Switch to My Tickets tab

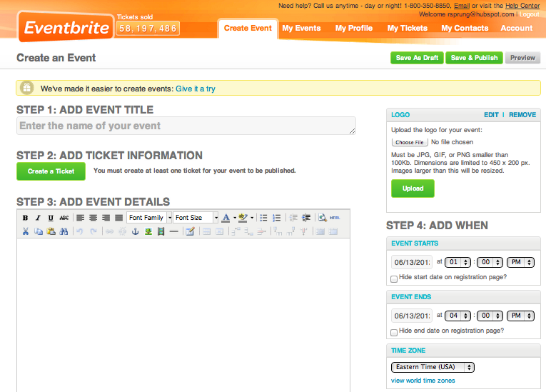[x=408, y=29]
